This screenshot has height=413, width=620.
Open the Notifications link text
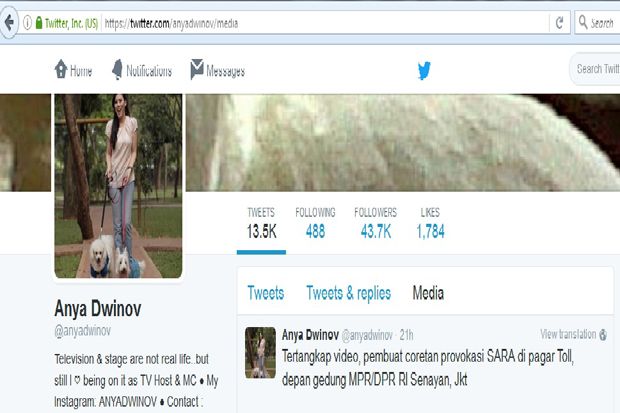(x=149, y=71)
